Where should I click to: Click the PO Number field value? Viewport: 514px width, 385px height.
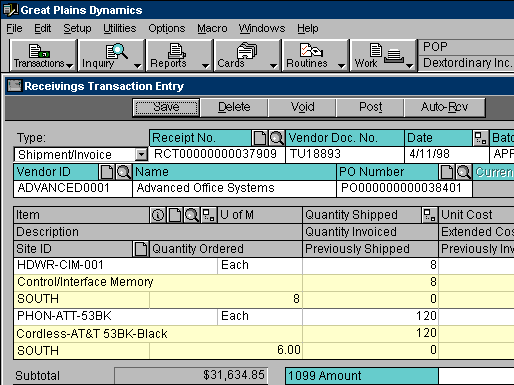(405, 189)
